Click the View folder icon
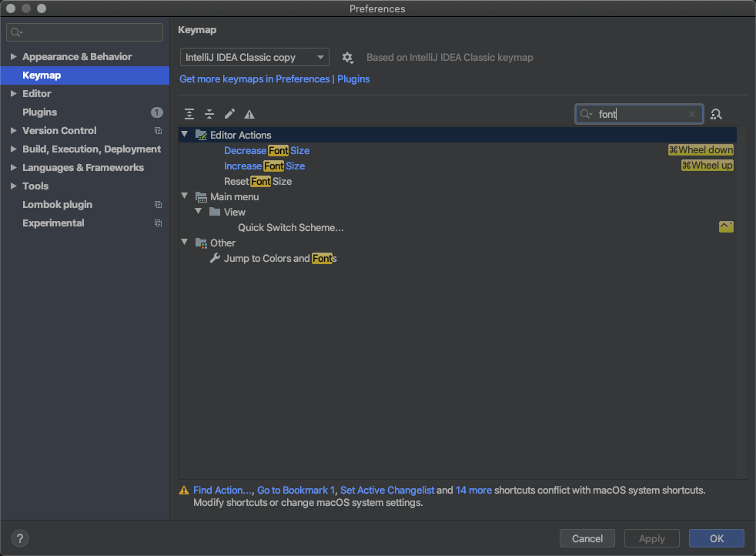Screen dimensions: 756x556 215,213
